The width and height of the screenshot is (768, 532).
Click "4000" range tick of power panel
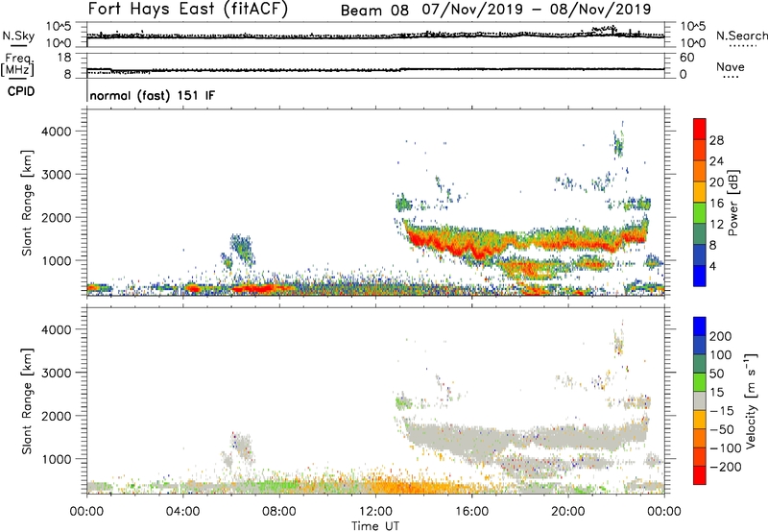coord(57,132)
